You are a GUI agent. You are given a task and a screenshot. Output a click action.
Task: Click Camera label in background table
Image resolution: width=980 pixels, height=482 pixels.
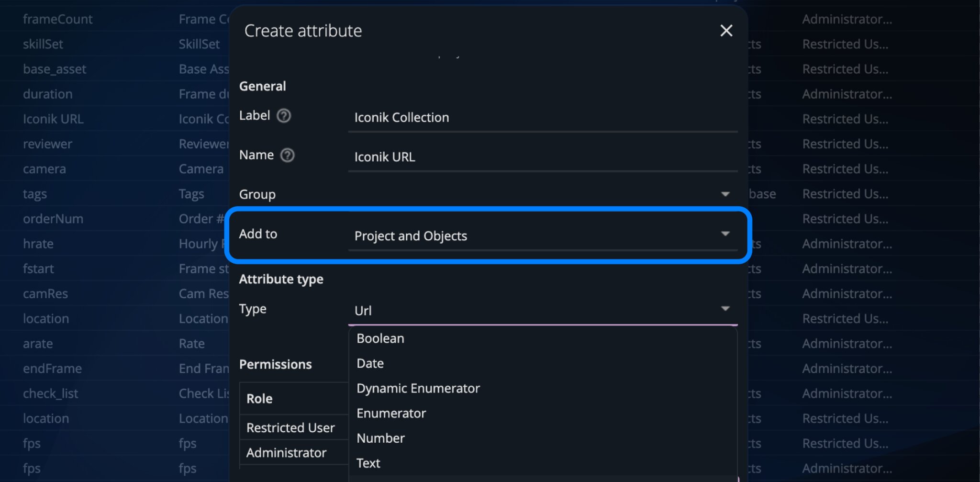[x=200, y=169]
